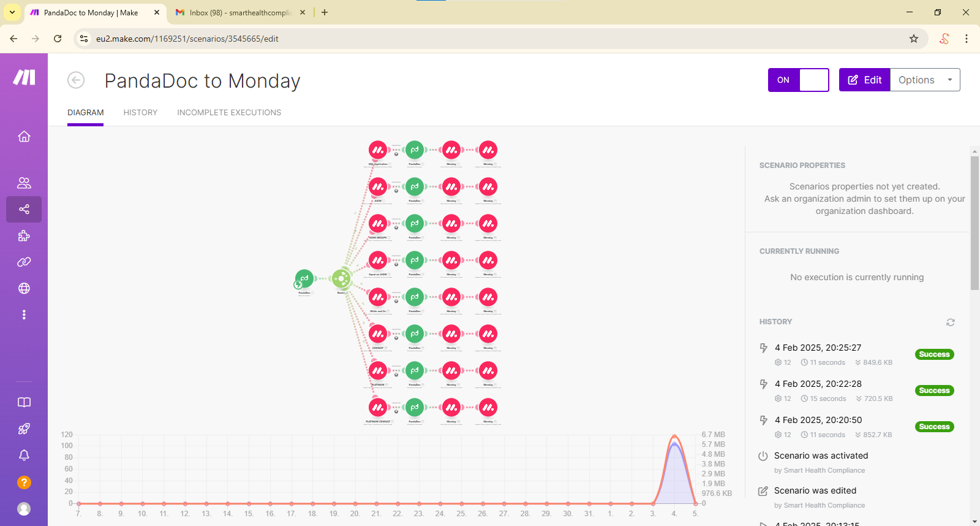
Task: Open Chrome three-dot menu
Action: point(967,39)
